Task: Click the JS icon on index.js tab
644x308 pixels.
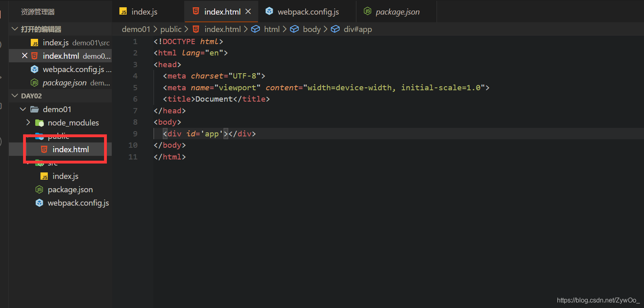Action: (123, 12)
